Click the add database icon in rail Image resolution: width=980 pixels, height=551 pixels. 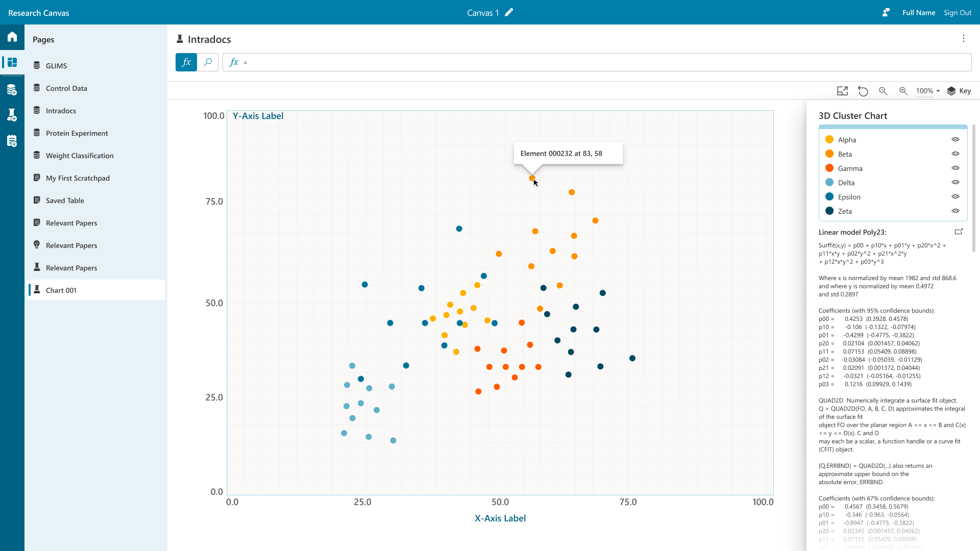point(12,90)
